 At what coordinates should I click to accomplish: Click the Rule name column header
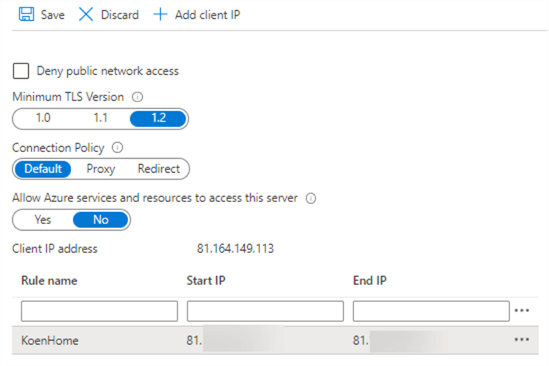click(49, 281)
